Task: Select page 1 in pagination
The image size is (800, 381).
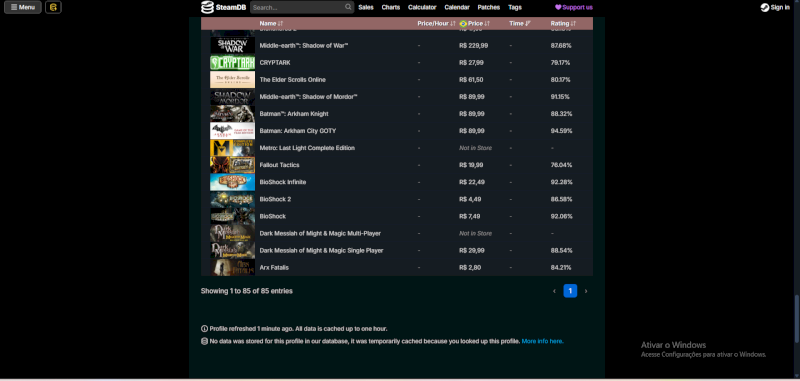Action: coord(570,291)
